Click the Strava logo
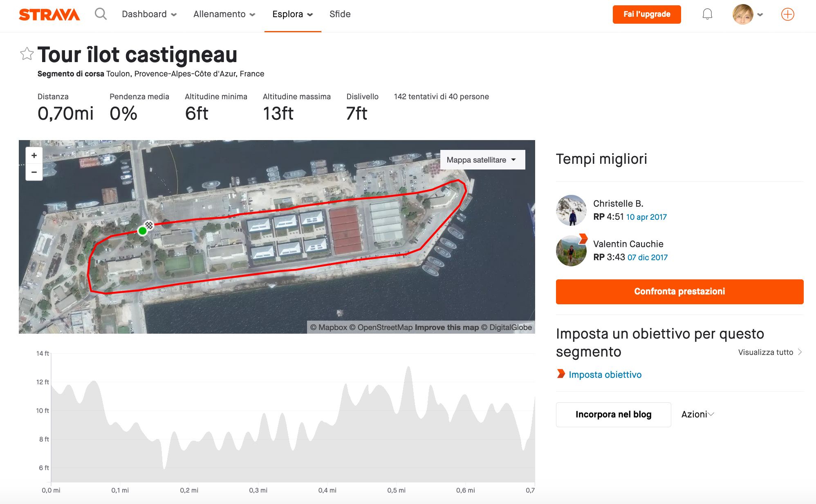 tap(49, 15)
